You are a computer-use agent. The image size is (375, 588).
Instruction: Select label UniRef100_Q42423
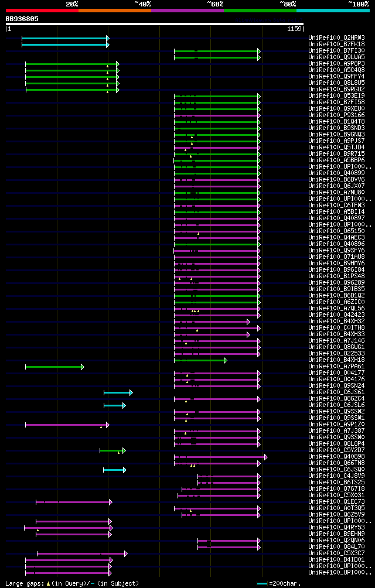click(x=336, y=314)
